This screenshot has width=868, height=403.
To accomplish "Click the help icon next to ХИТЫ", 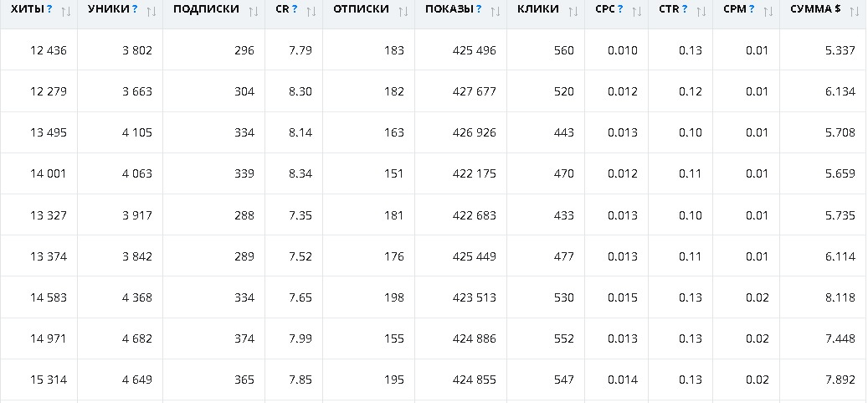I will (x=50, y=9).
